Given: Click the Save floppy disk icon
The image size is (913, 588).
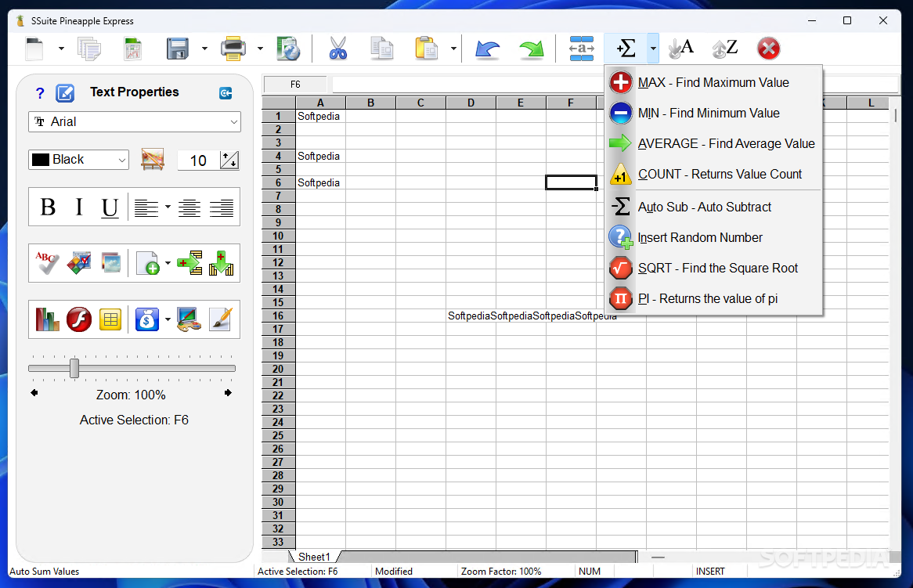Looking at the screenshot, I should [x=178, y=49].
